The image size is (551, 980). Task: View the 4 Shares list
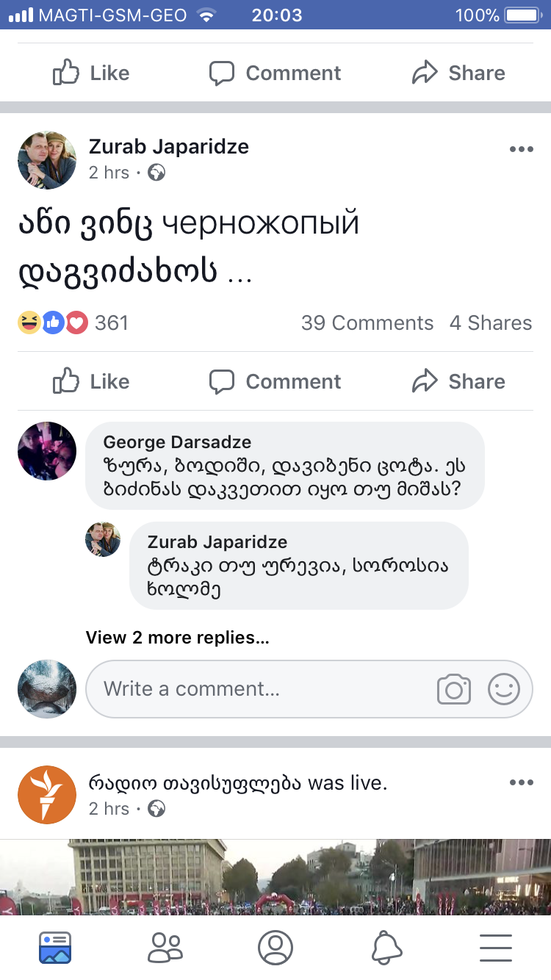click(x=491, y=323)
